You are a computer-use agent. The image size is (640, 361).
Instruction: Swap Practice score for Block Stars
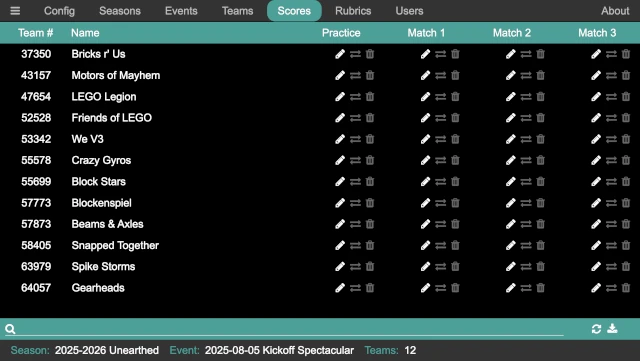[x=355, y=181]
